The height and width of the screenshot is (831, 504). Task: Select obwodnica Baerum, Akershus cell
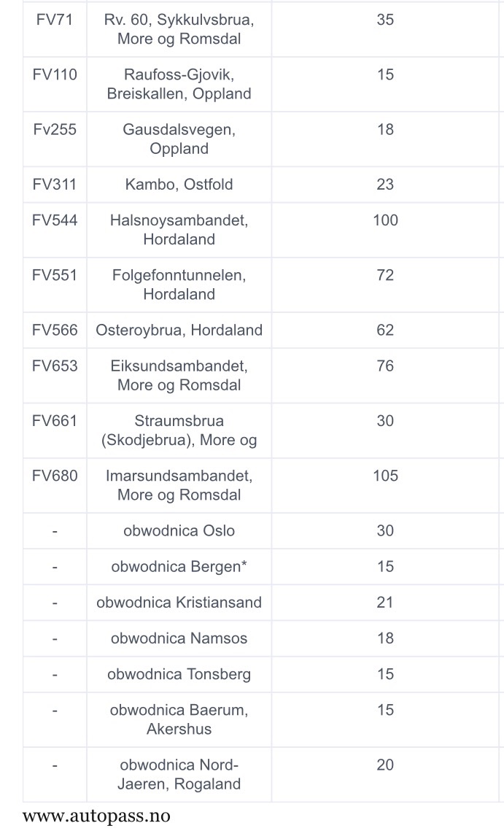coord(179,719)
